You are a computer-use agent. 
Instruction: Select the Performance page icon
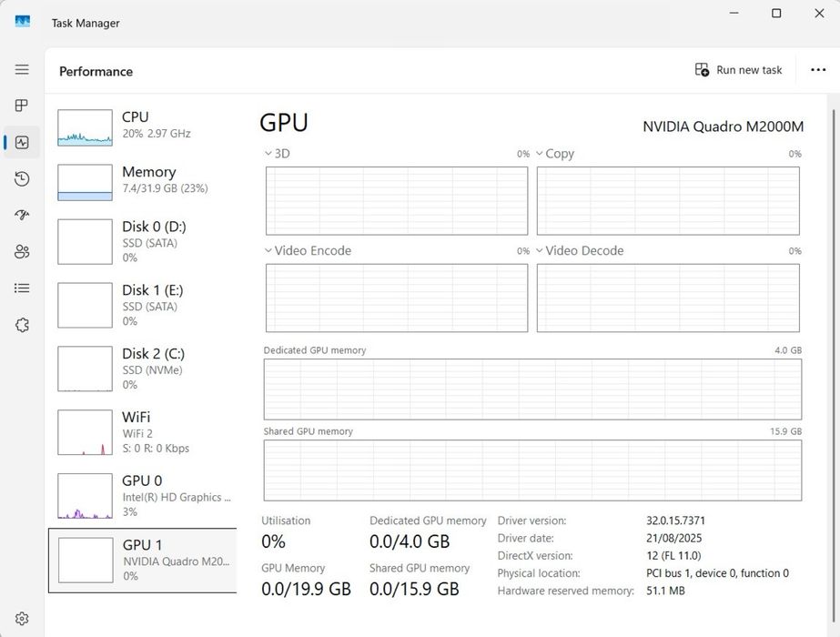point(22,143)
